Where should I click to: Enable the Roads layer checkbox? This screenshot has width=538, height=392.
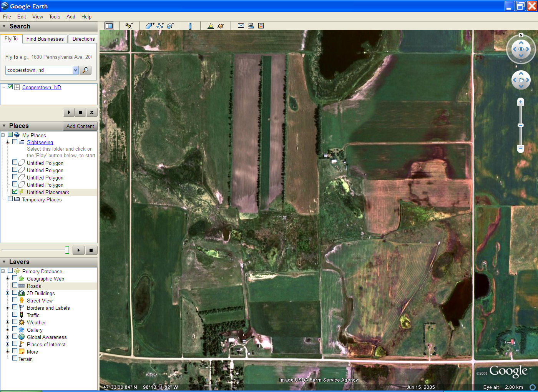click(15, 285)
